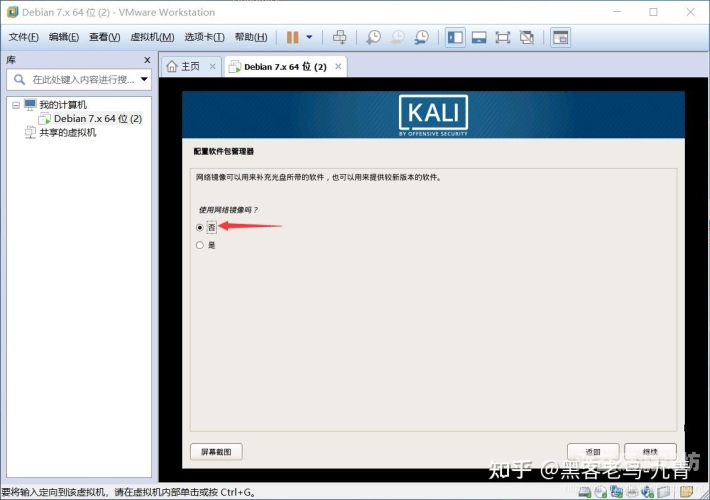This screenshot has width=710, height=500.
Task: Select the 否 radio option
Action: [x=200, y=227]
